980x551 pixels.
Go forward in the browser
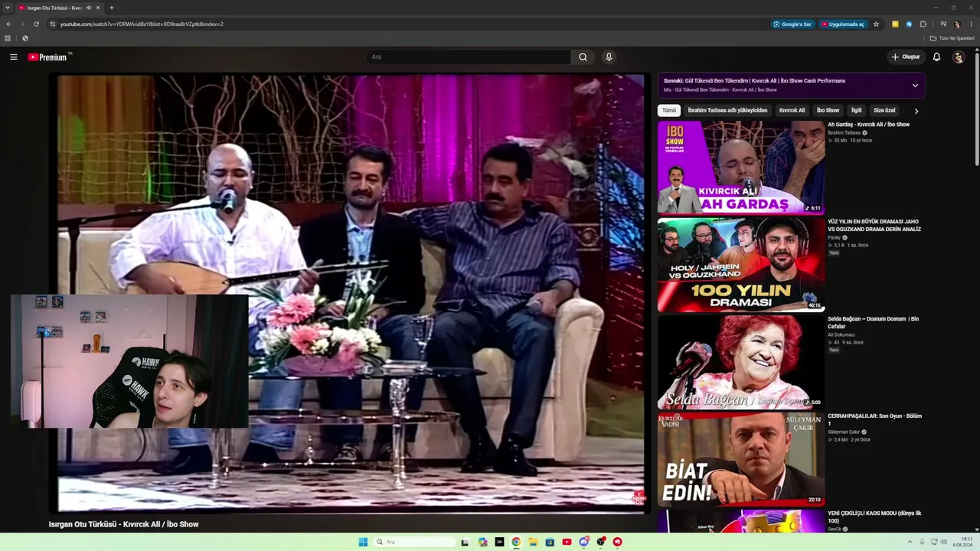[22, 24]
